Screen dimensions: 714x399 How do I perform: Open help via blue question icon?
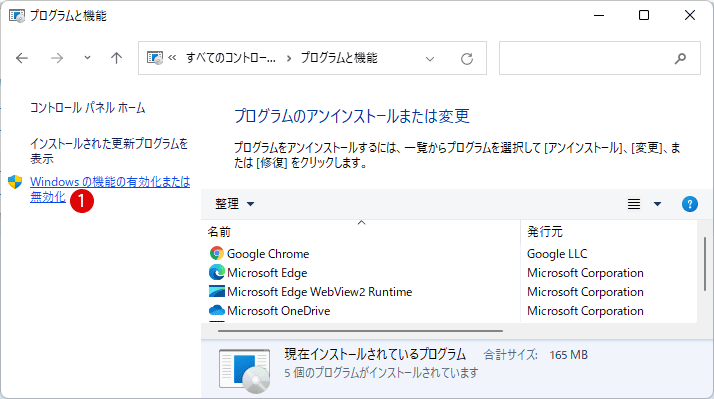point(689,204)
